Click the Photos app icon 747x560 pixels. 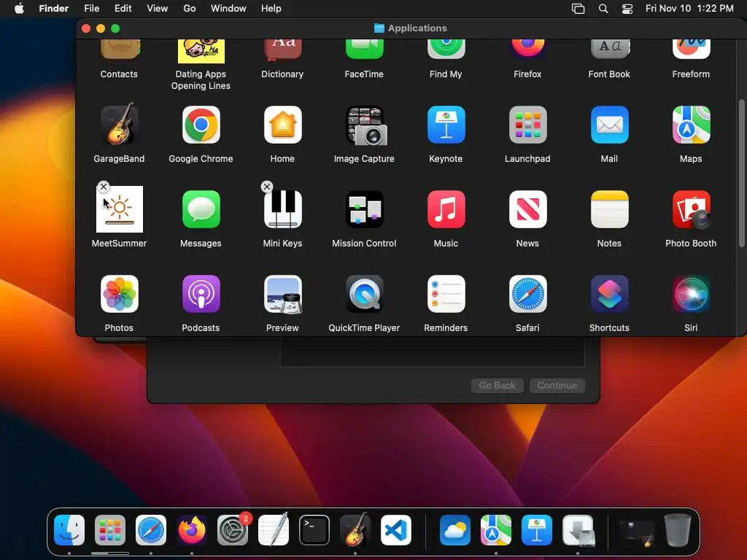[x=119, y=294]
